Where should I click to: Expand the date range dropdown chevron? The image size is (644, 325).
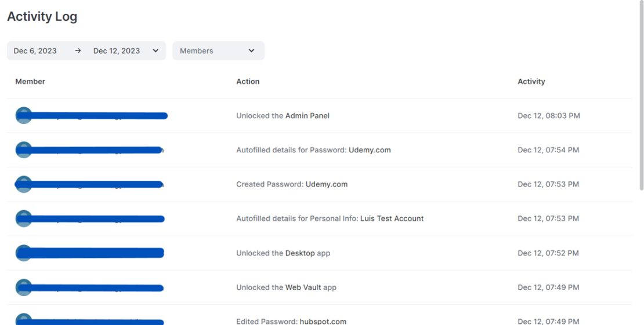(155, 51)
